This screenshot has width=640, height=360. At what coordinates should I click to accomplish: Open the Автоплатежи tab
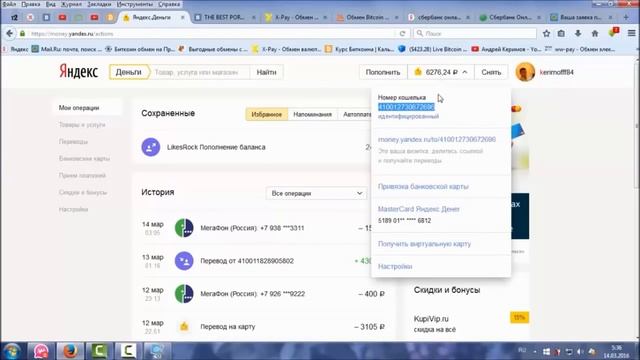356,114
